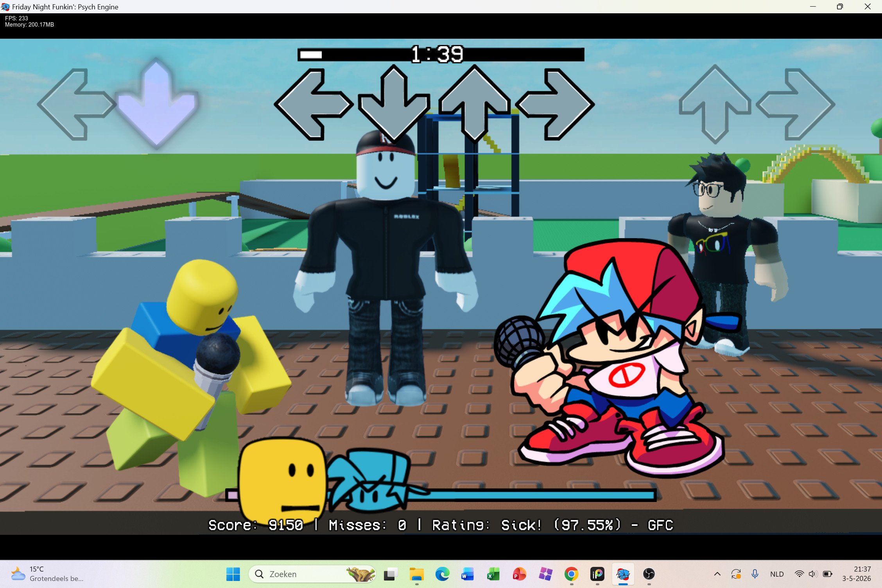The width and height of the screenshot is (882, 588).
Task: Open PowerPoint from the taskbar
Action: [x=519, y=574]
